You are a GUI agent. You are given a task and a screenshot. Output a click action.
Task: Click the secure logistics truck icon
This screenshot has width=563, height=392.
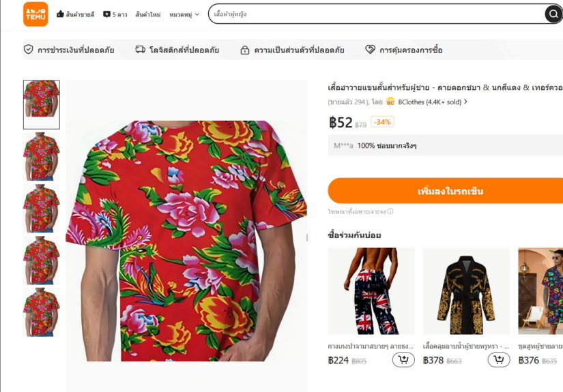tap(140, 50)
